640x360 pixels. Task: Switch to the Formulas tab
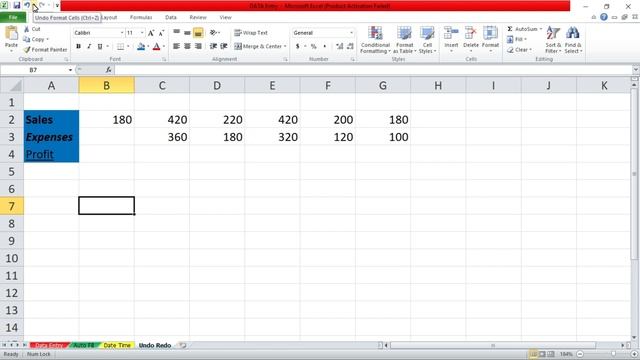141,17
